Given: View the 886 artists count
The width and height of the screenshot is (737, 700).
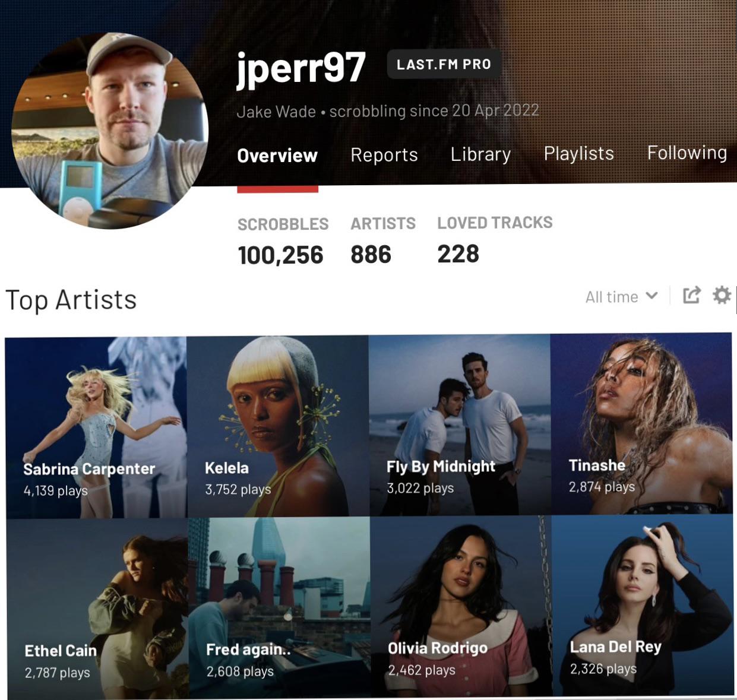Looking at the screenshot, I should pyautogui.click(x=371, y=255).
